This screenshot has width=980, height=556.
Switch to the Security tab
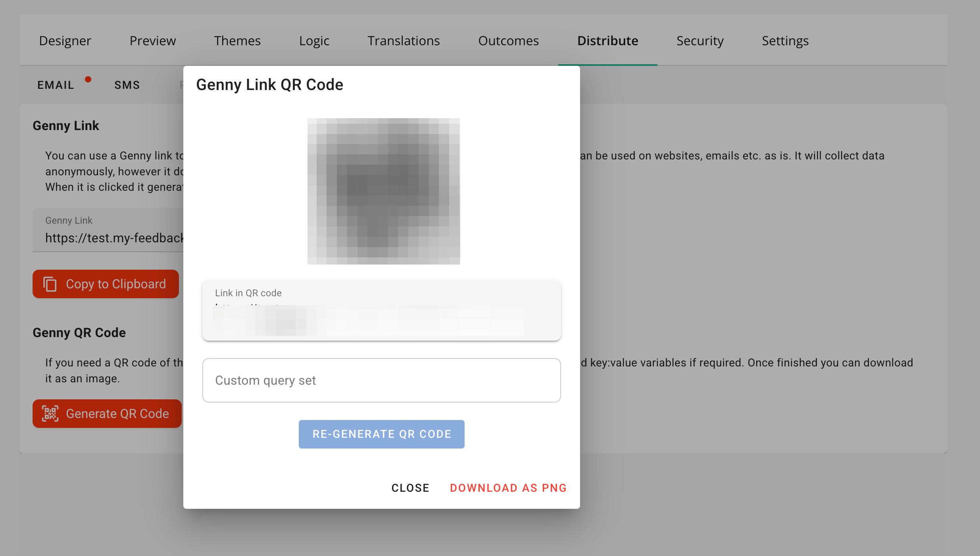pos(700,41)
